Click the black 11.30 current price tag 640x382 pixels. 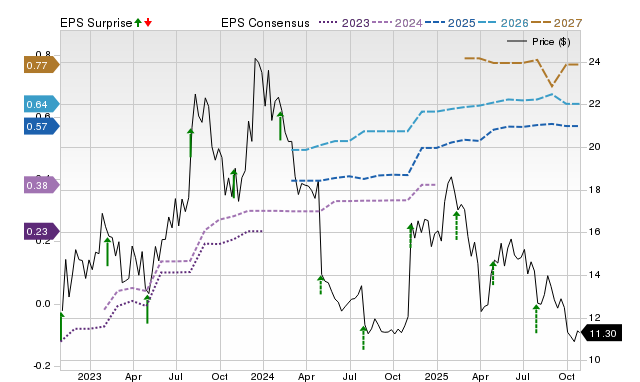point(601,333)
